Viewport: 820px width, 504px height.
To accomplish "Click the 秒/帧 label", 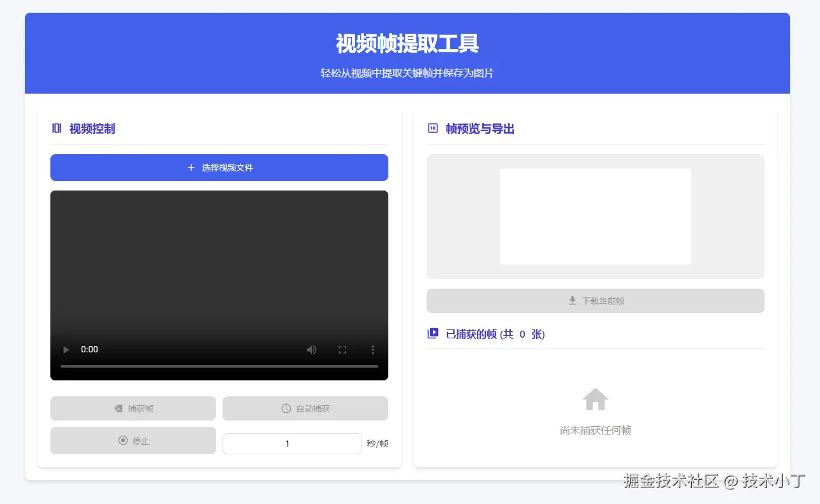I will (x=377, y=443).
